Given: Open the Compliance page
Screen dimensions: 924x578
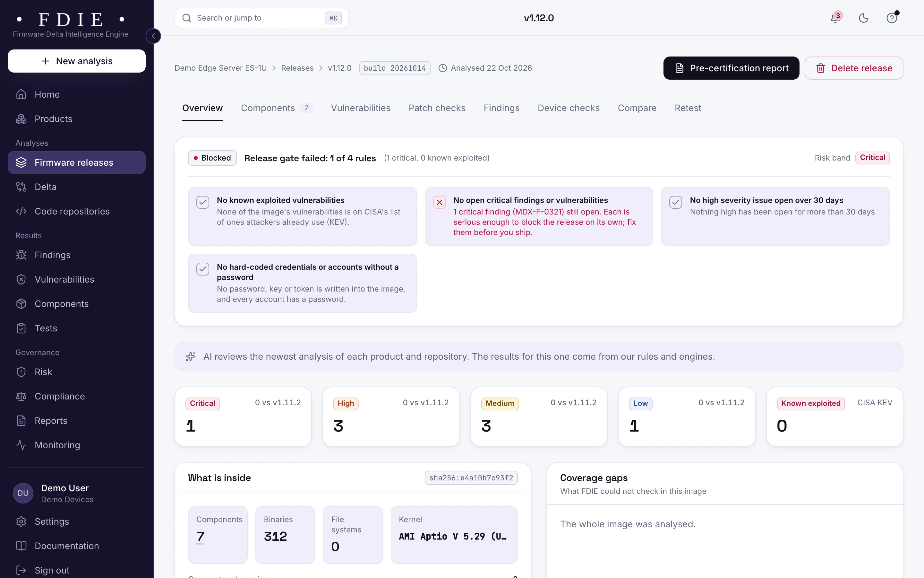Looking at the screenshot, I should tap(76, 397).
